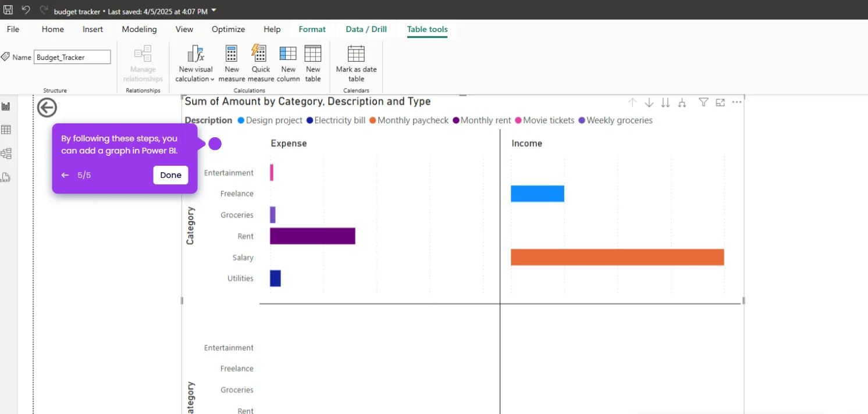The image size is (868, 414).
Task: Click the Monthly paycheck legend orange dot
Action: point(372,120)
